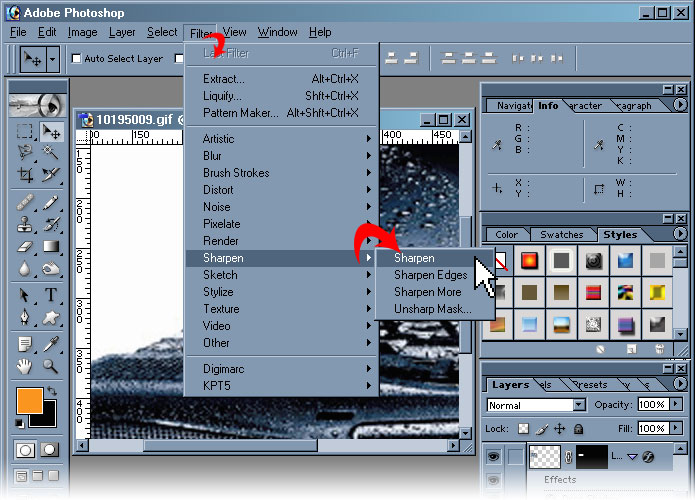
Task: Toggle lock transparent pixels
Action: click(523, 428)
